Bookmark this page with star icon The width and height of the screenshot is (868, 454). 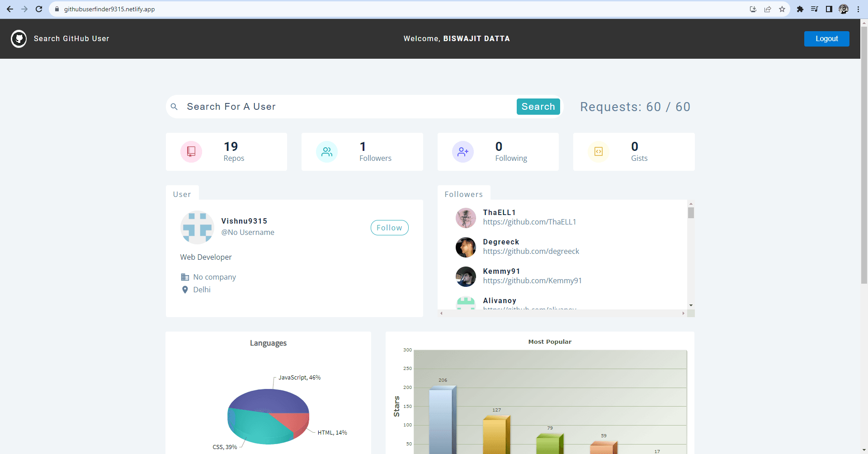tap(782, 9)
